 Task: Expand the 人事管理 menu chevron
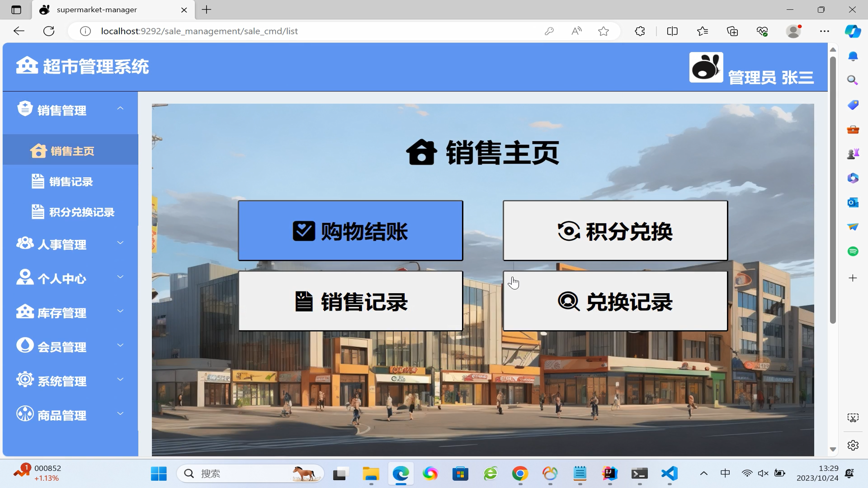(x=120, y=243)
